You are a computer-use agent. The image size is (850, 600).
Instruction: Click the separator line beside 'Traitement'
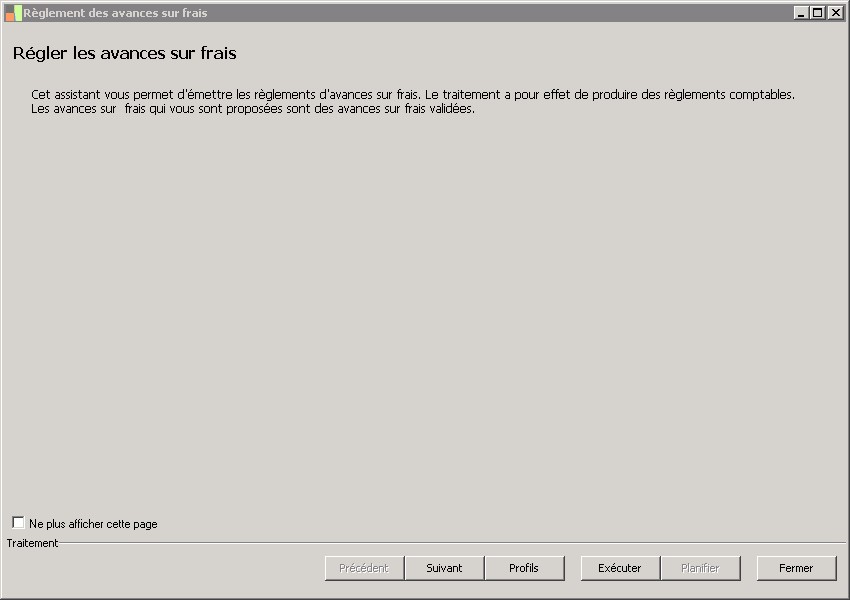[x=450, y=543]
